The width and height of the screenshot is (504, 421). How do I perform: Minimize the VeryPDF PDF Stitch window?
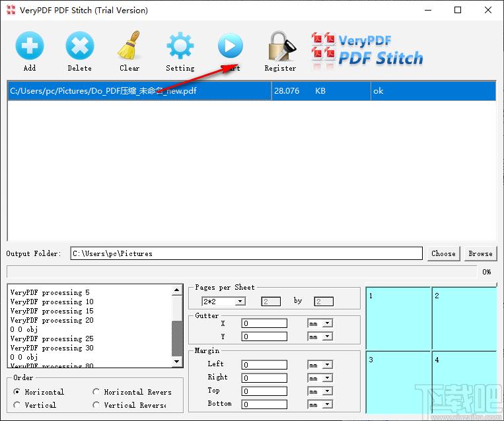coord(428,10)
